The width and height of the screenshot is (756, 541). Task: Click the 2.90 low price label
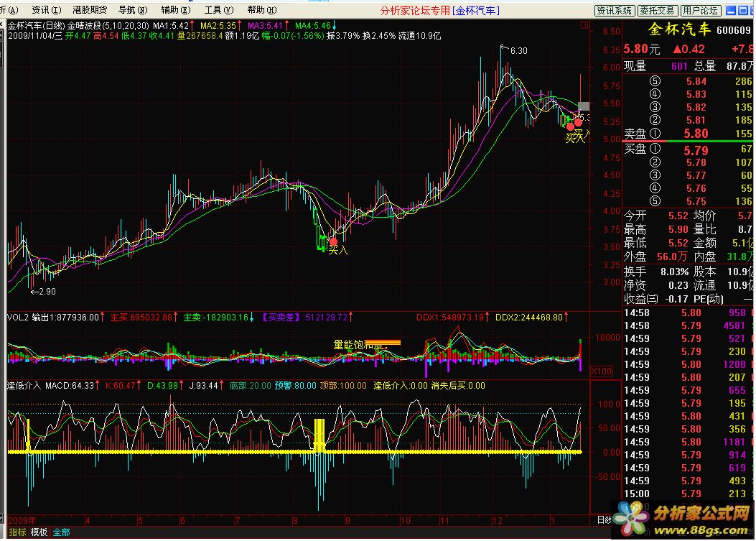pyautogui.click(x=47, y=292)
